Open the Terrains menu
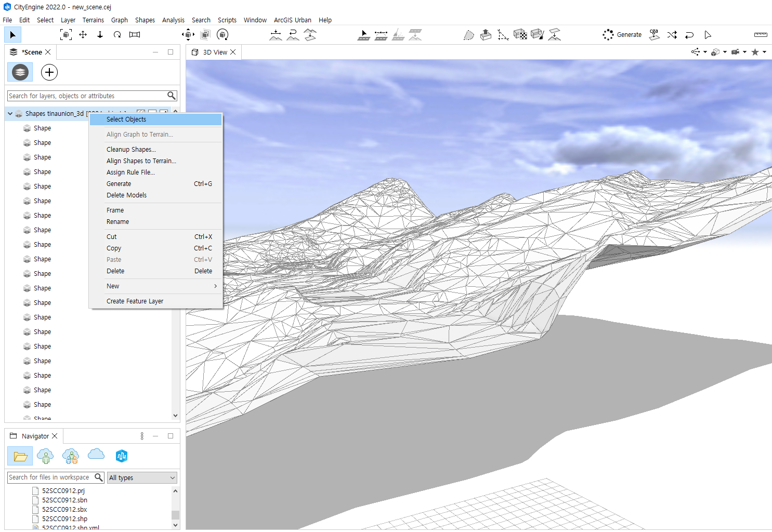Viewport: 772px width, 532px height. coord(93,20)
